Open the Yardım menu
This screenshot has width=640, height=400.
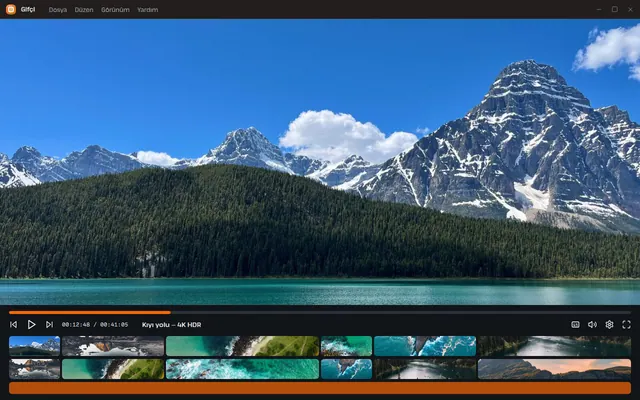147,10
